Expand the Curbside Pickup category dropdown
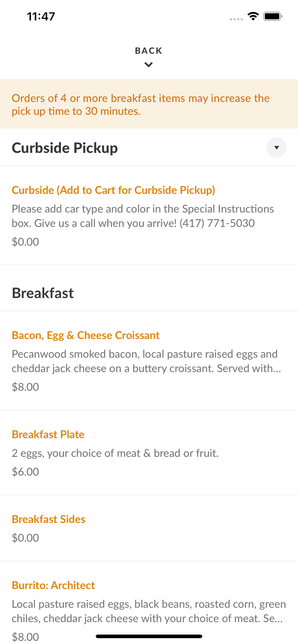This screenshot has height=644, width=298. pos(276,148)
